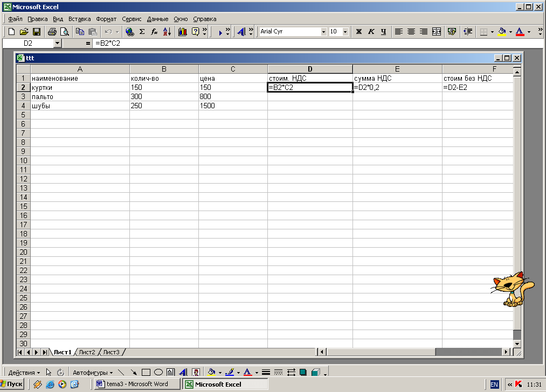This screenshot has height=392, width=546.
Task: Align cell text to the right
Action: [424, 32]
